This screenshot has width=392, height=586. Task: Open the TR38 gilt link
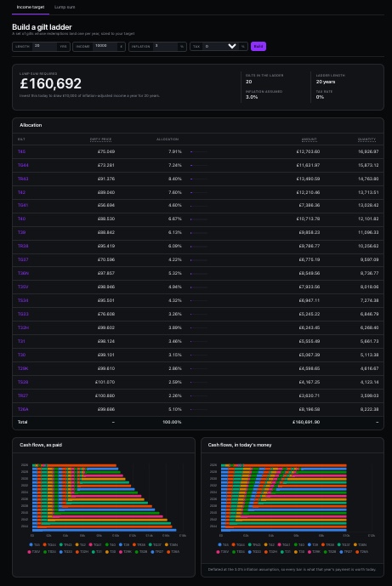[x=23, y=246]
